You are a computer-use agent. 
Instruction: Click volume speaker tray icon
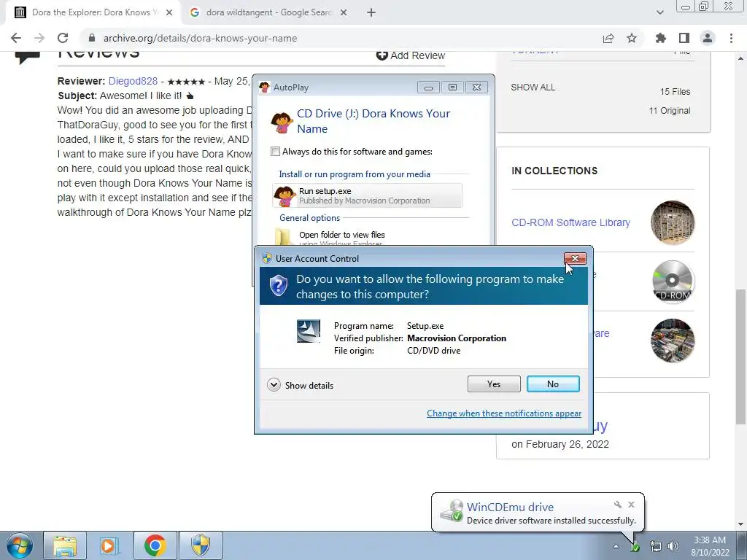[x=673, y=547]
